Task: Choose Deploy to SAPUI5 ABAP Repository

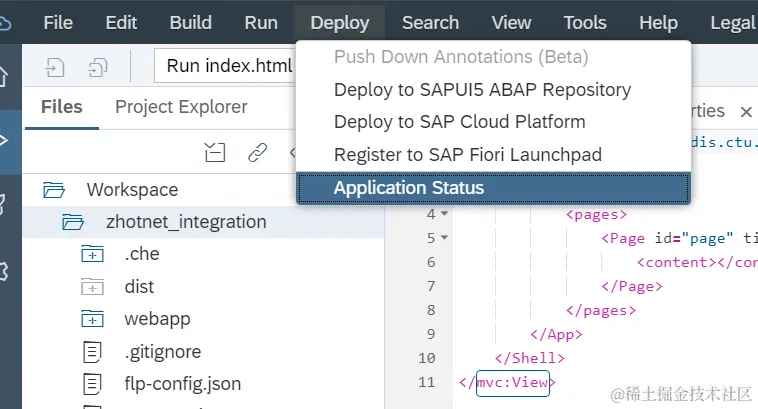Action: 482,90
